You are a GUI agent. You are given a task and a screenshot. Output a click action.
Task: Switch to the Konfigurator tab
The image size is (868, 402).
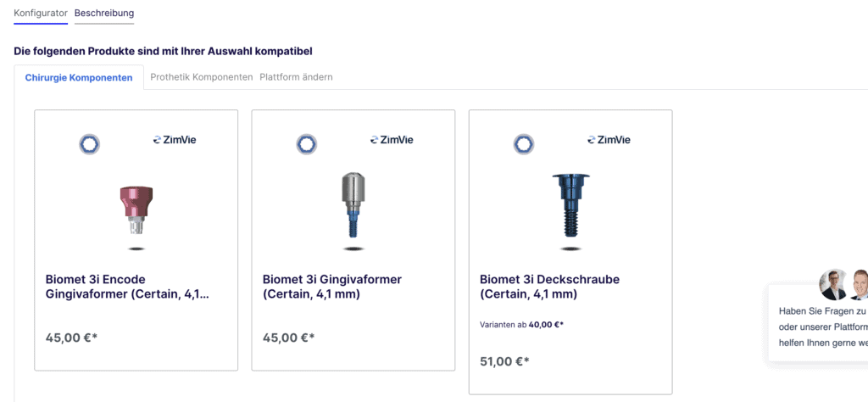point(41,13)
